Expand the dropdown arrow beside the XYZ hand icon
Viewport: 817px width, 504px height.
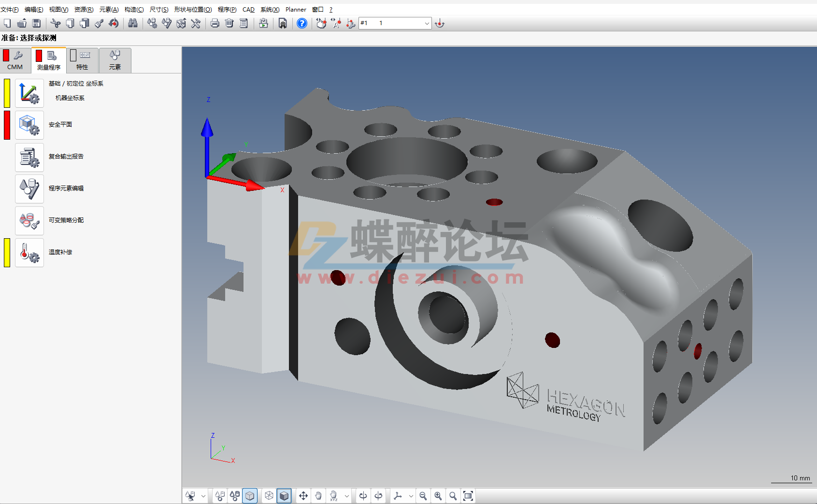point(346,496)
